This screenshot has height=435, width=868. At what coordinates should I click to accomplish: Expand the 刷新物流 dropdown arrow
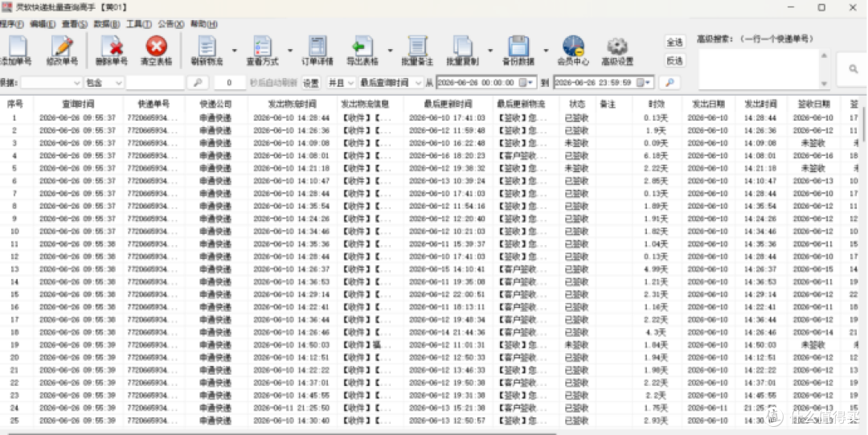pyautogui.click(x=234, y=51)
